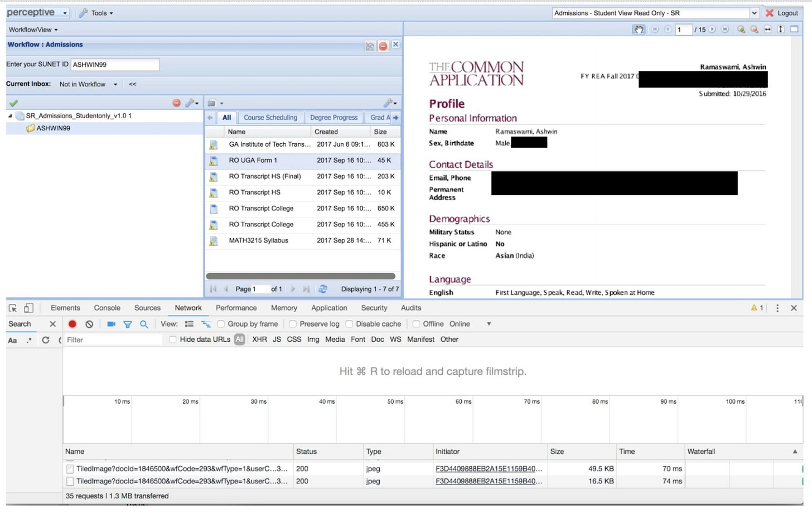Open the Admissions Student View profile dropdown
Screen dimensions: 812x514
pos(755,13)
